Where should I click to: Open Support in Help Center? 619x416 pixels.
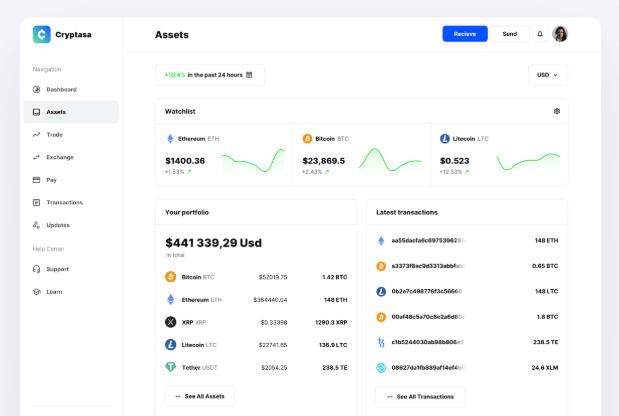pyautogui.click(x=71, y=269)
